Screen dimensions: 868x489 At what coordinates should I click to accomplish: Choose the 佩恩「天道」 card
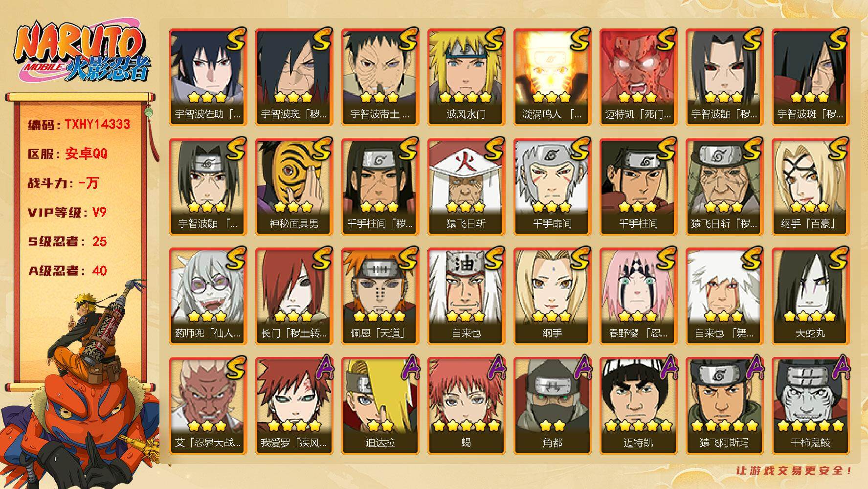380,296
